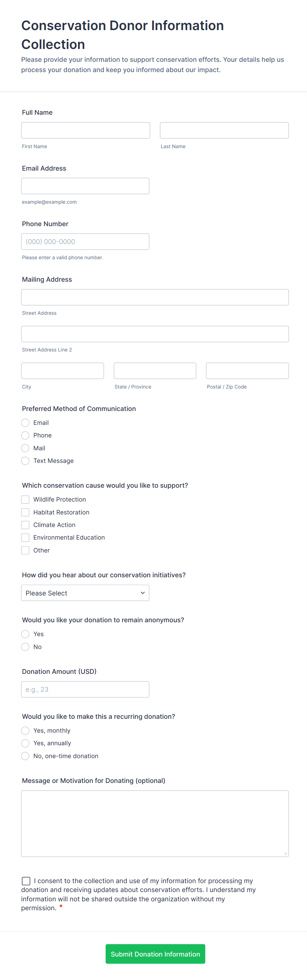The width and height of the screenshot is (307, 980).
Task: Open the 'Please Select' referral dropdown
Action: [85, 593]
